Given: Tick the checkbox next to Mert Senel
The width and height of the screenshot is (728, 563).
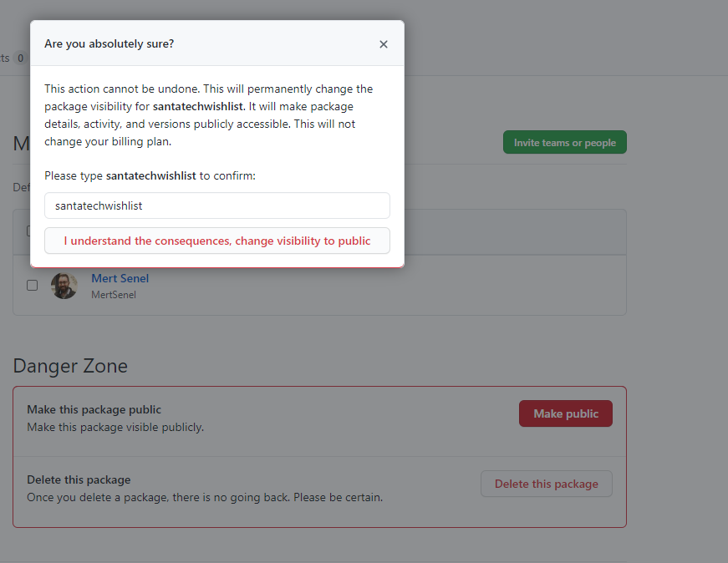Looking at the screenshot, I should click(x=32, y=285).
